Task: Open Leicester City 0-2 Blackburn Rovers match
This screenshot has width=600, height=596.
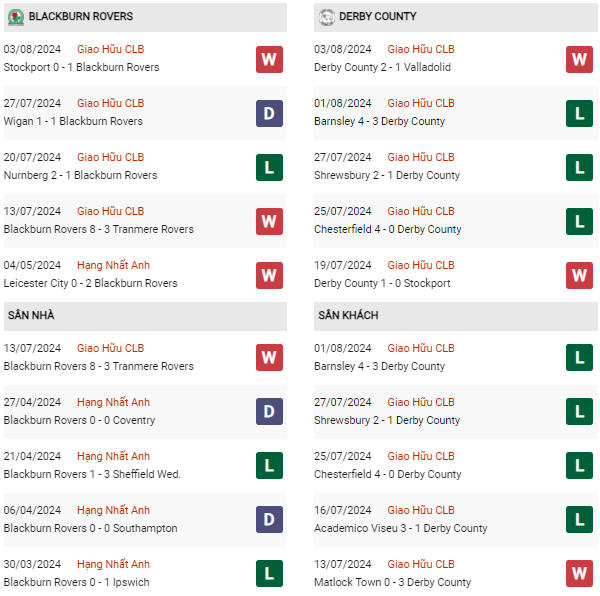Action: click(x=91, y=283)
